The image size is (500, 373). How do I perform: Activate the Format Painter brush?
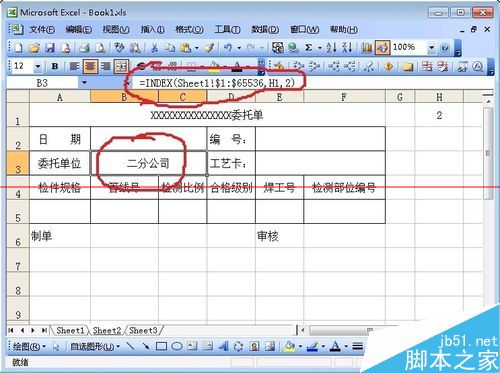pos(209,48)
